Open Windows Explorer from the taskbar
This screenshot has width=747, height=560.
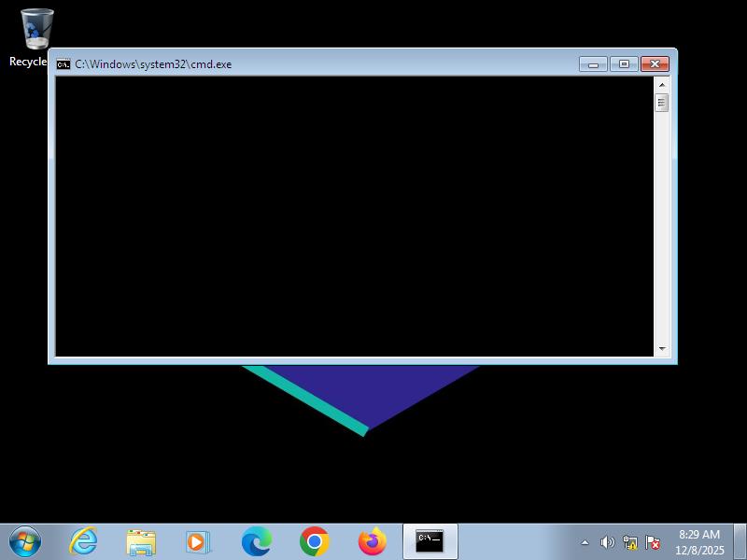(141, 541)
